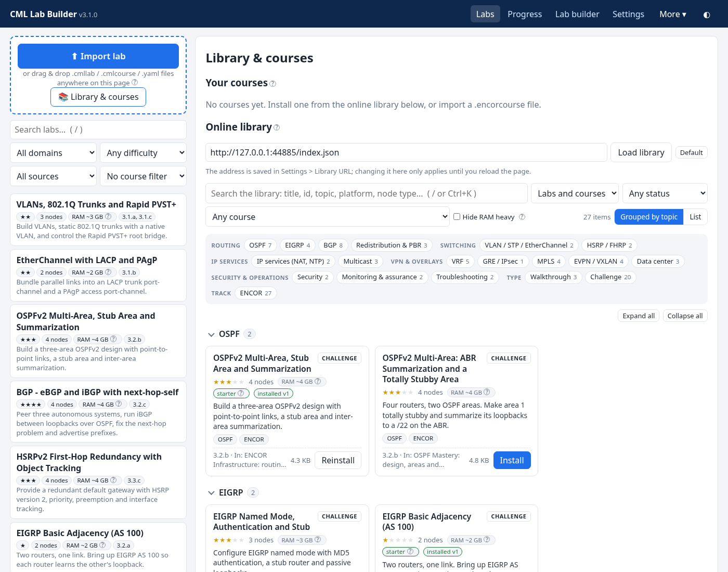Click help icon next to Online library

277,127
